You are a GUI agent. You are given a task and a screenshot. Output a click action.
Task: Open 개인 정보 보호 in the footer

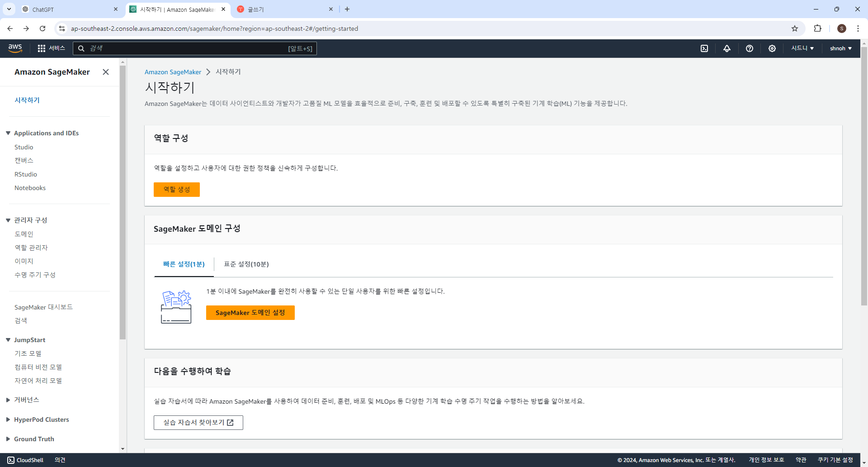pos(766,460)
